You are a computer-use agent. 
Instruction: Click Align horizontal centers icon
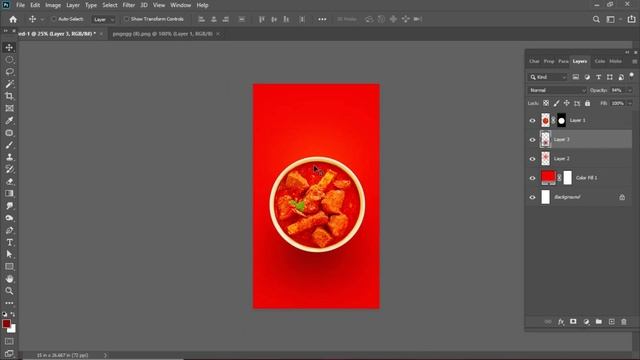click(x=213, y=19)
